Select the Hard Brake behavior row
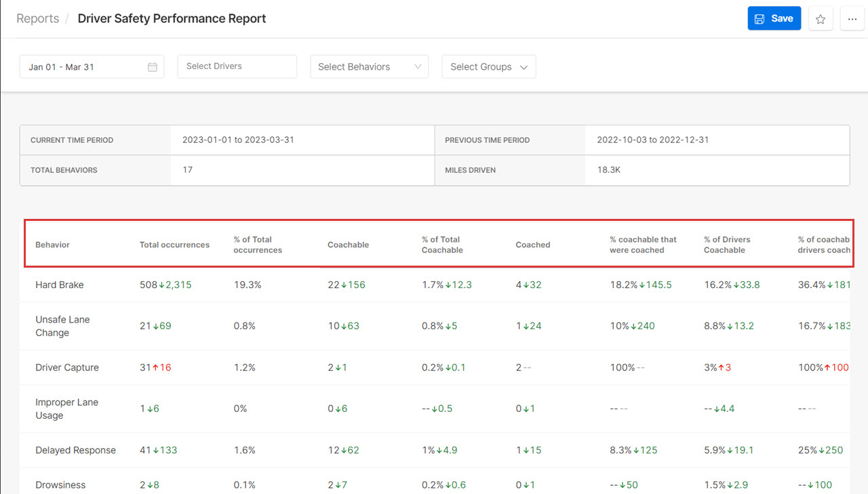Viewport: 868px width, 494px height. tap(59, 285)
